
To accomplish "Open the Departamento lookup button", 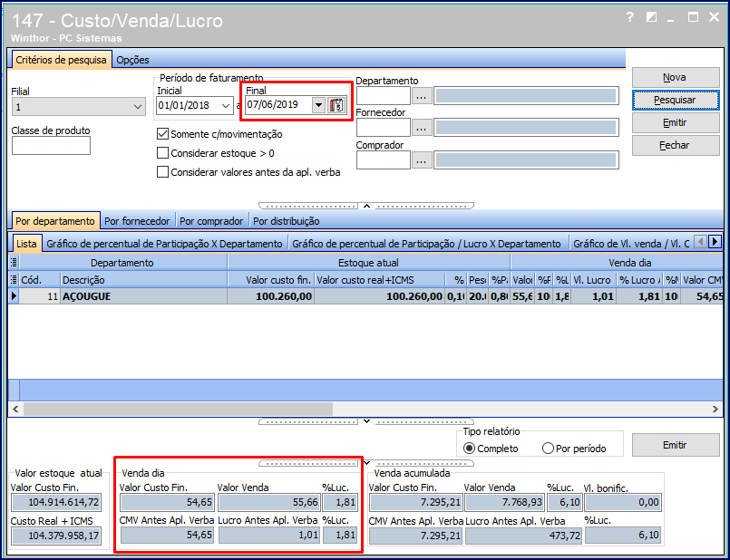I will coord(422,96).
